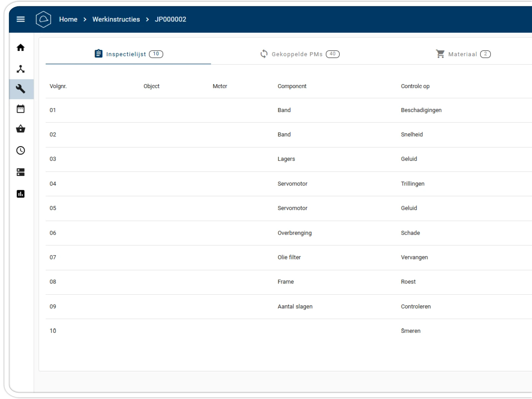Click Beschadigingen in row 01
Viewport: 532px width, 399px height.
(421, 110)
